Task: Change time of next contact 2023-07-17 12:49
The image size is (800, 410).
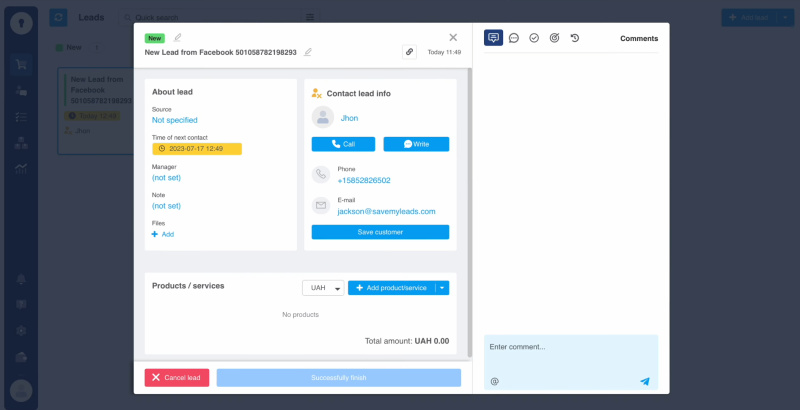Action: pyautogui.click(x=197, y=149)
